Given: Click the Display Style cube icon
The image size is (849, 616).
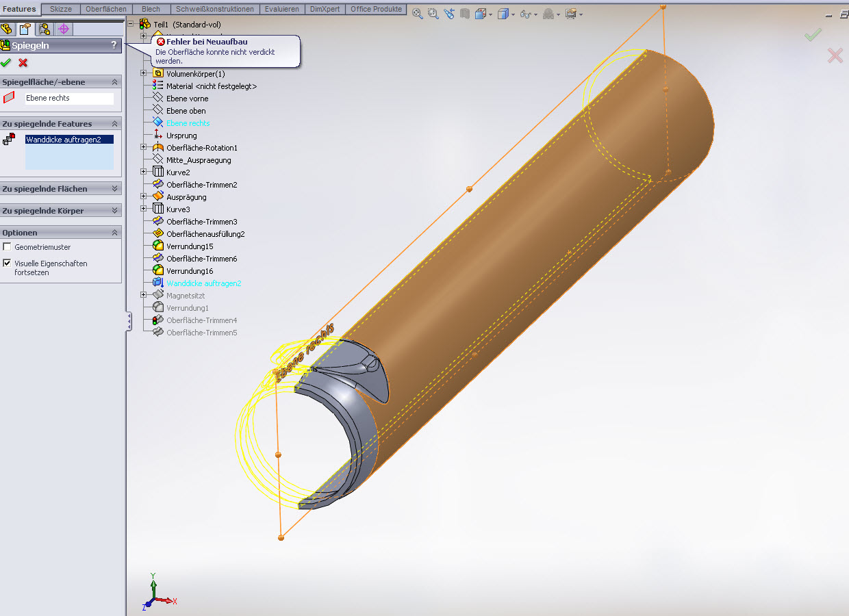Looking at the screenshot, I should coord(503,14).
